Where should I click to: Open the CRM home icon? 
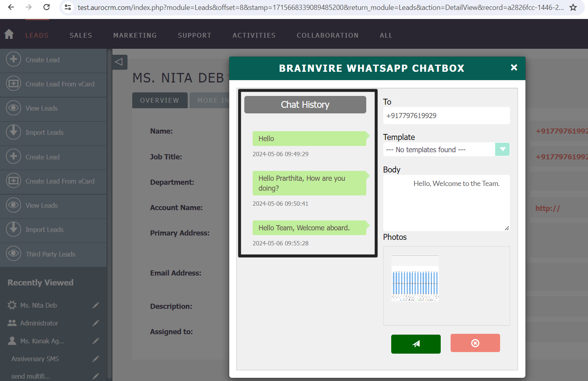coord(9,34)
